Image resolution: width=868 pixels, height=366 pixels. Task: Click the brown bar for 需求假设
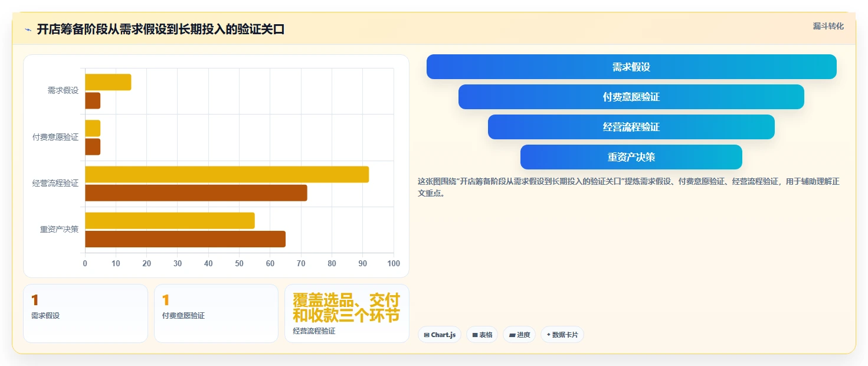pyautogui.click(x=93, y=101)
